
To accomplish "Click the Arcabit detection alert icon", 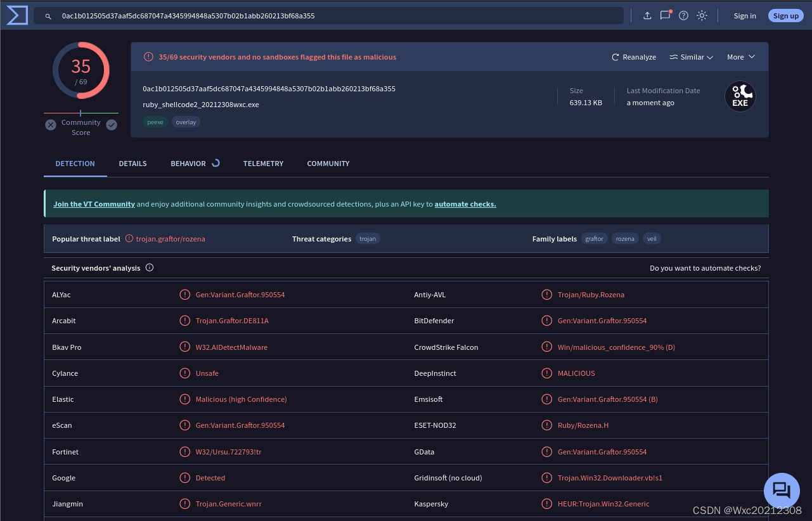I will tap(184, 321).
